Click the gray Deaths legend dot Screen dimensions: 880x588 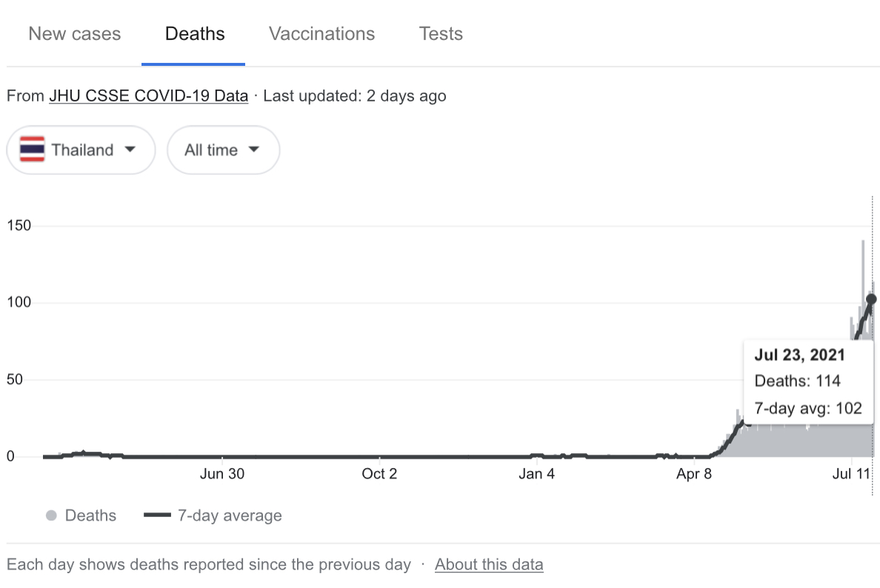(51, 515)
